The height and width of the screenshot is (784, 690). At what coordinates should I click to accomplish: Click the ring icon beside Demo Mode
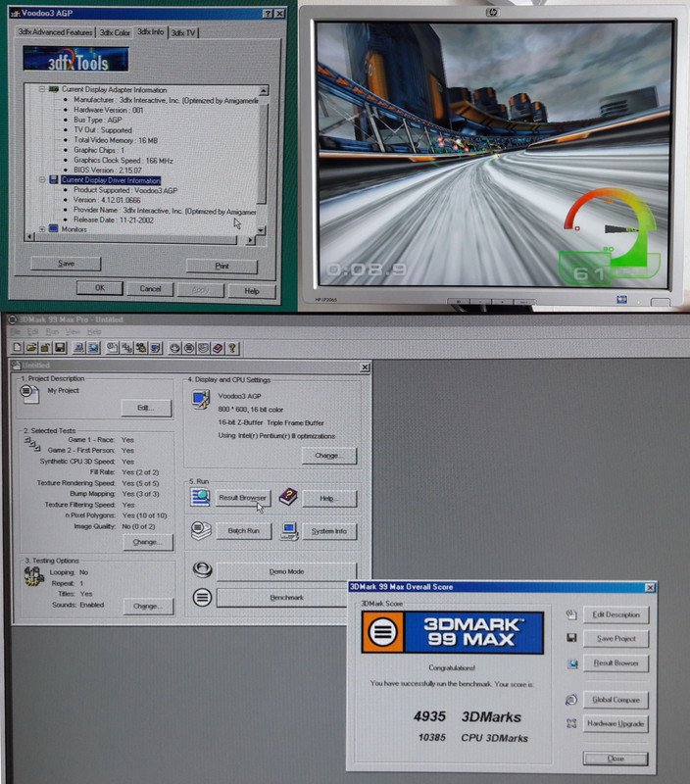202,569
